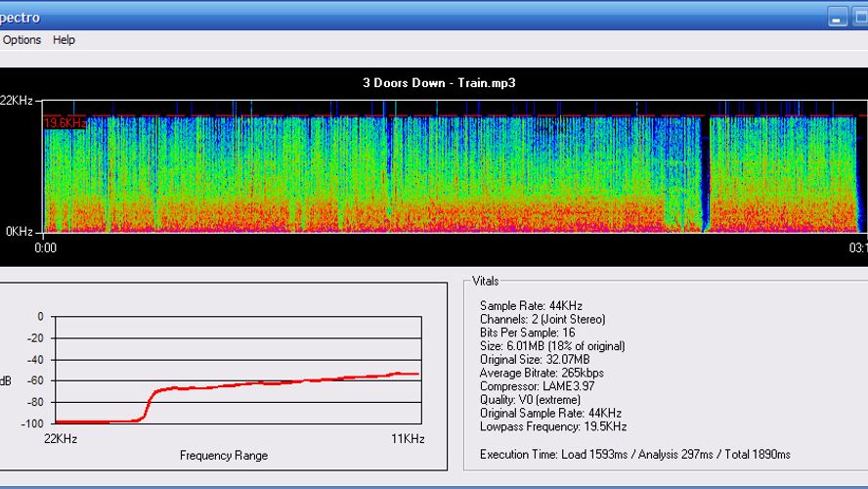The width and height of the screenshot is (868, 489).
Task: Minimize the Spectro window
Action: coord(837,17)
